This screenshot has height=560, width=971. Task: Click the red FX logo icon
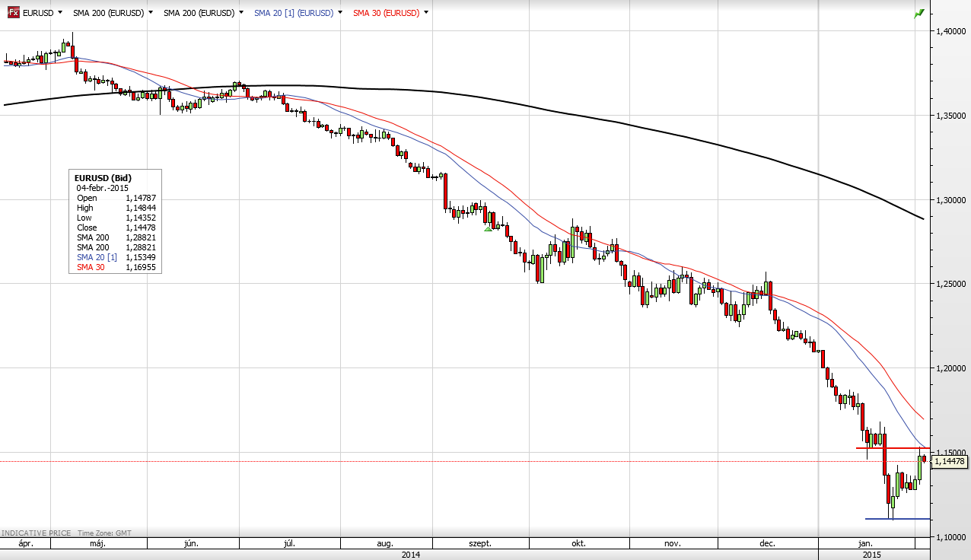(x=13, y=12)
